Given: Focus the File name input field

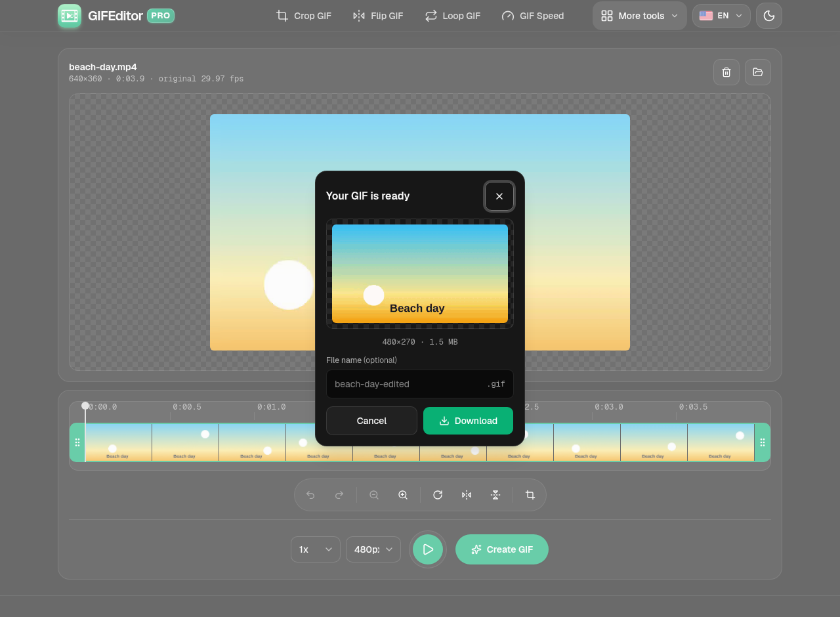Looking at the screenshot, I should pyautogui.click(x=420, y=384).
